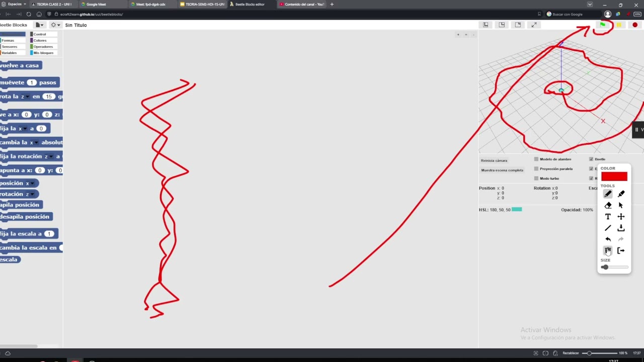Screen dimensions: 644x362
Task: Open axis dropdown in 'fija la rotación z' block
Action: (x=50, y=157)
